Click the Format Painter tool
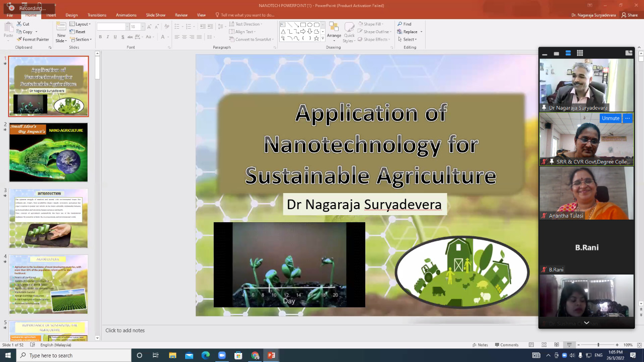 (x=33, y=39)
